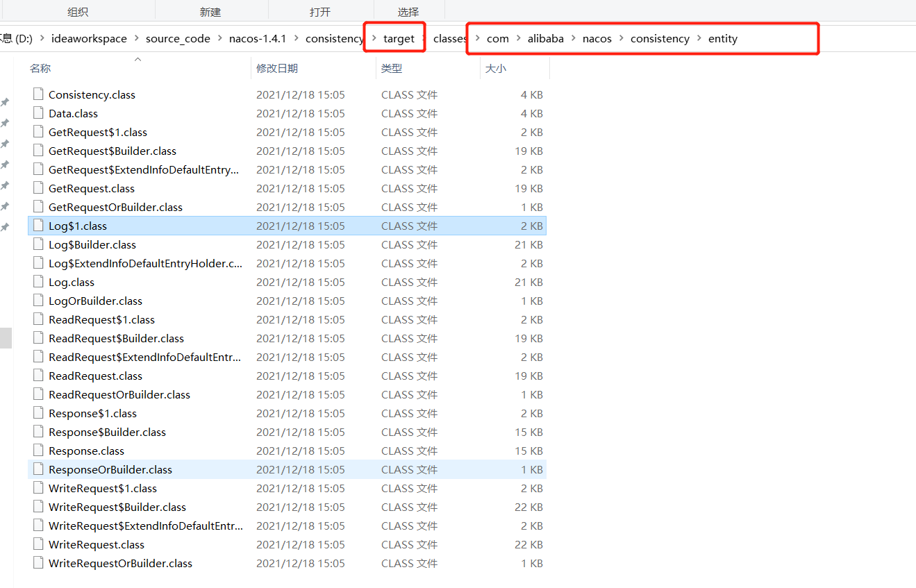
Task: Click the first pin icon in sidebar
Action: tap(5, 102)
